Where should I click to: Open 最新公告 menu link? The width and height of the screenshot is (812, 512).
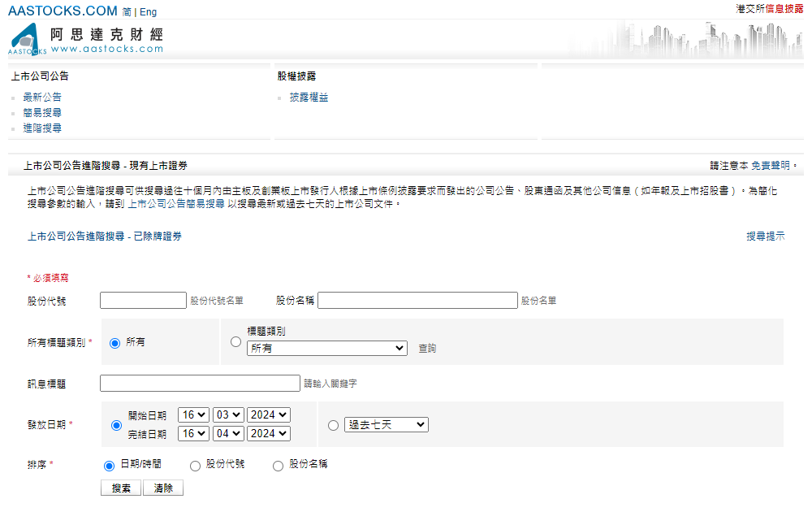click(42, 98)
